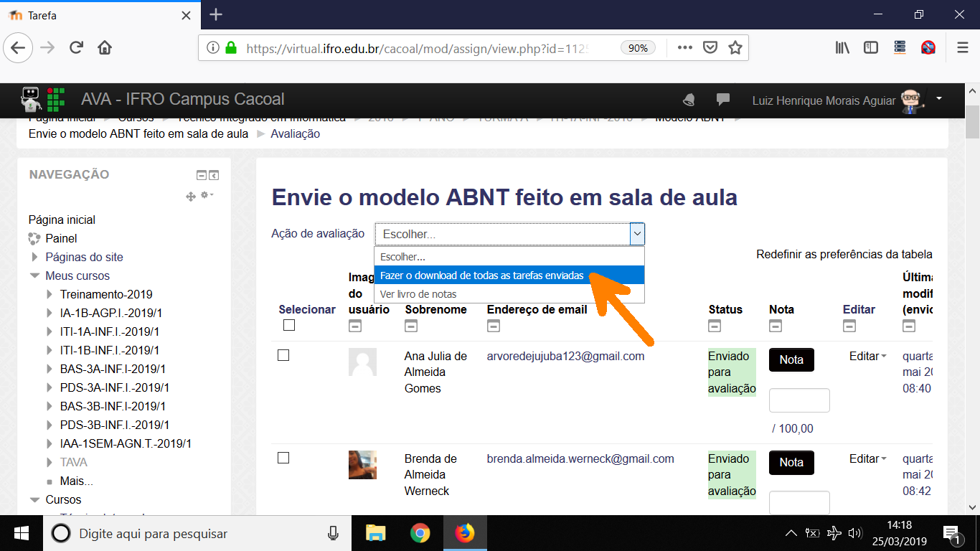Dock the Navegação block to side
The width and height of the screenshot is (980, 551).
(214, 175)
